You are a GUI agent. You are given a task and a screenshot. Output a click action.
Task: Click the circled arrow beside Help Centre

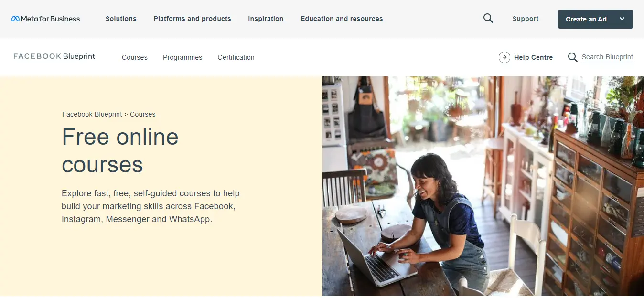point(504,57)
